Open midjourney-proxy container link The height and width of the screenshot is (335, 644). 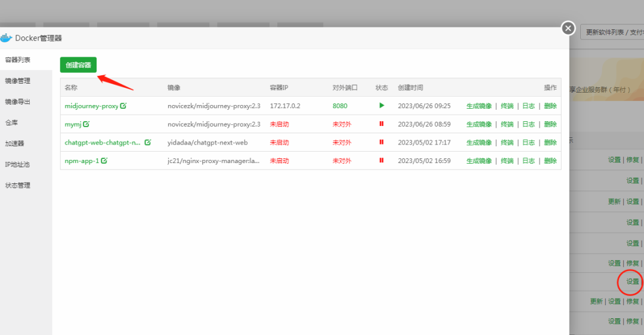(91, 106)
